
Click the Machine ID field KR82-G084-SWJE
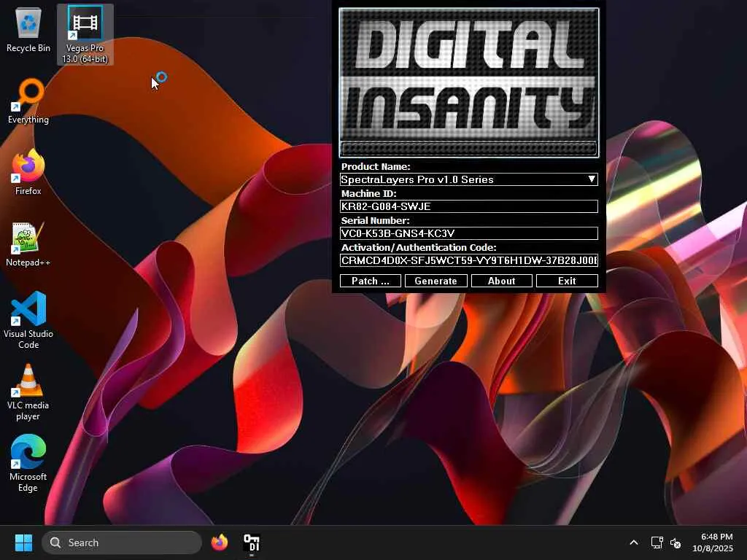tap(469, 206)
